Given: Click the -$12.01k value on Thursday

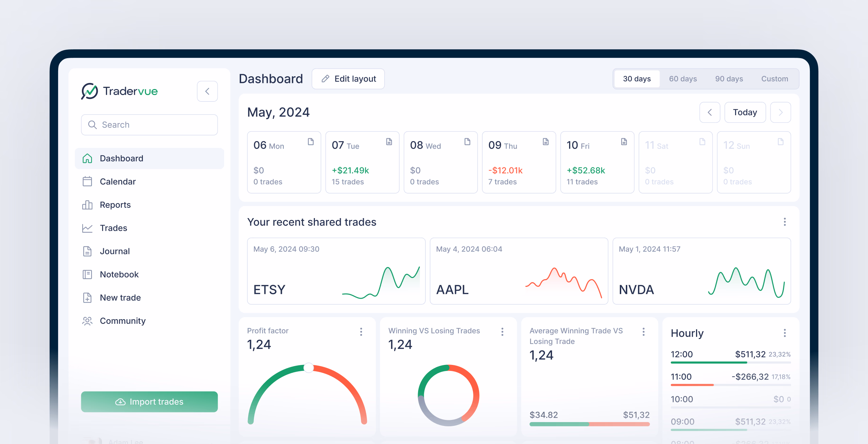Looking at the screenshot, I should (x=506, y=171).
